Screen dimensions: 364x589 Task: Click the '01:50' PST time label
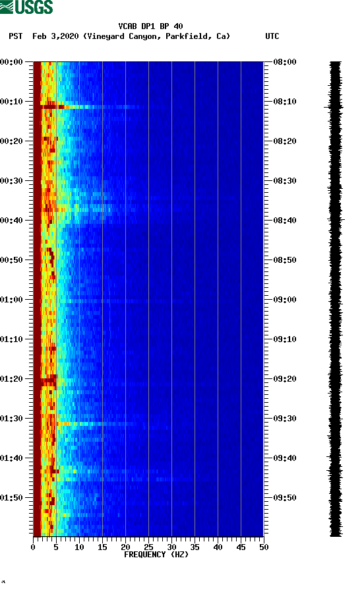(x=11, y=498)
